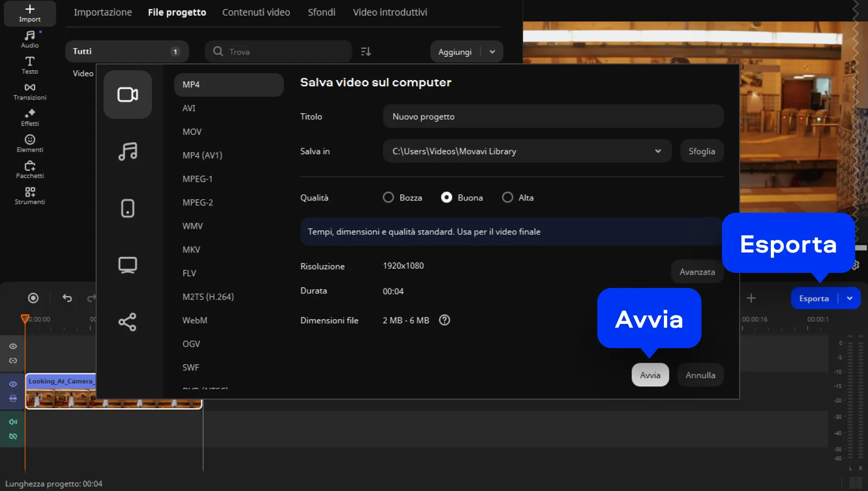Open the Aggiungi dropdown arrow
This screenshot has height=491, width=868.
492,52
